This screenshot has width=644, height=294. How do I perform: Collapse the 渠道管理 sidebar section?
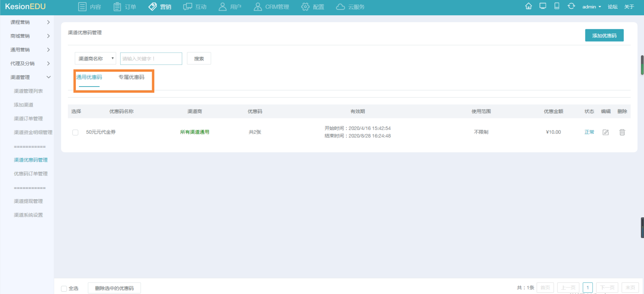[30, 77]
